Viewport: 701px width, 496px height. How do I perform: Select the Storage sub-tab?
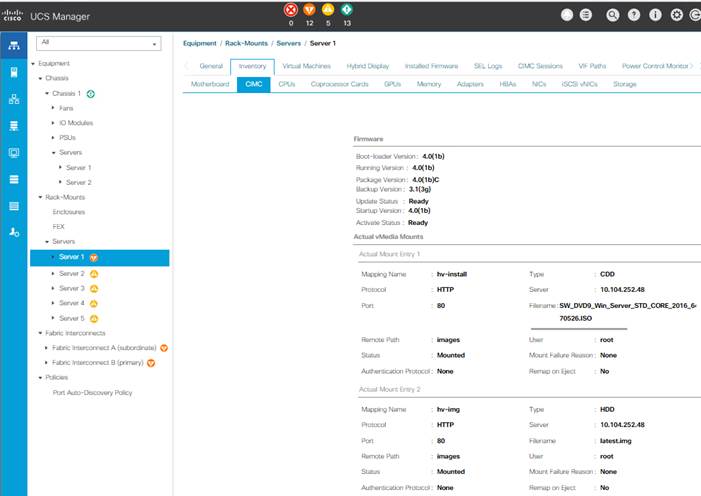pyautogui.click(x=625, y=84)
